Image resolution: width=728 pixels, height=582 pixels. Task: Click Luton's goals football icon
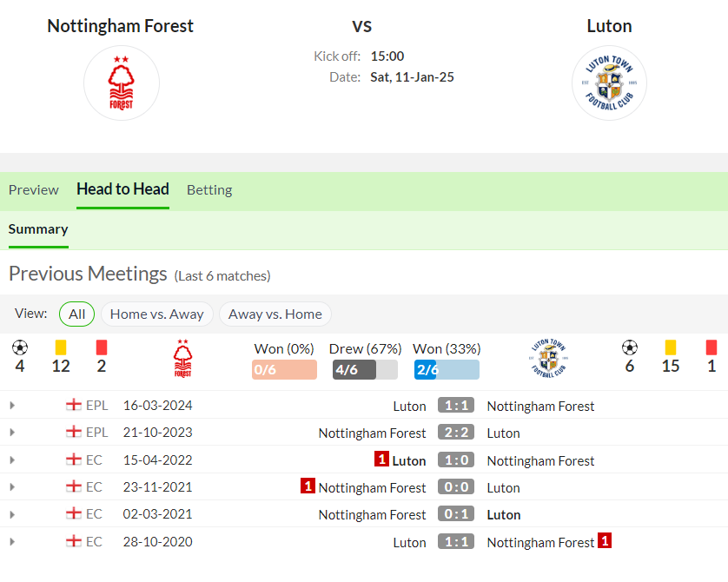[x=630, y=347]
